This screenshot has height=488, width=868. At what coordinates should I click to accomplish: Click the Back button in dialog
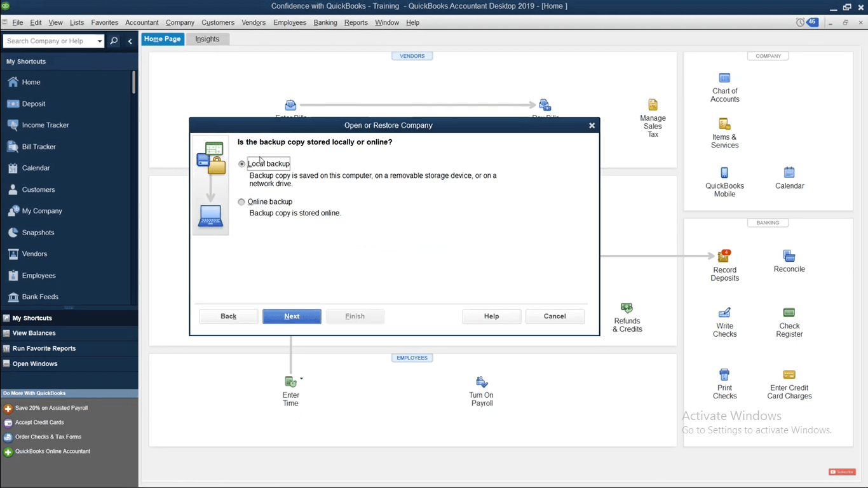229,316
